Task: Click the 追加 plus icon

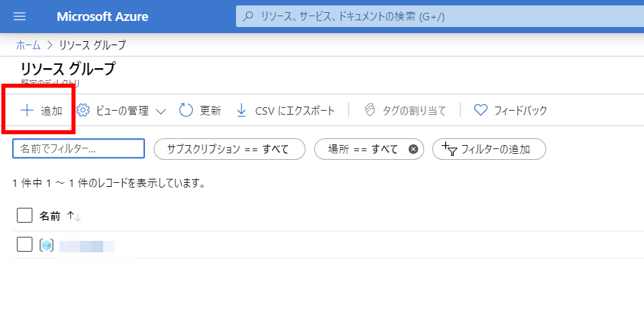Action: pos(27,111)
